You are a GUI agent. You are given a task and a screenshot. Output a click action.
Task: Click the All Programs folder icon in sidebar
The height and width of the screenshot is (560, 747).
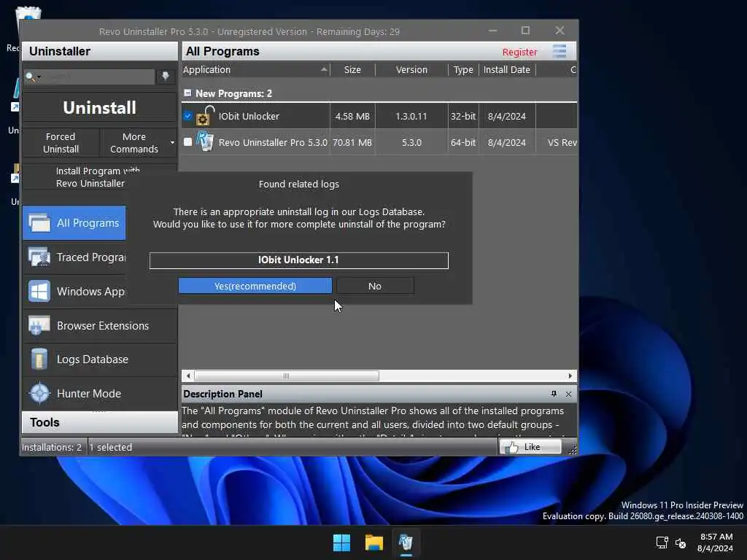pyautogui.click(x=39, y=223)
